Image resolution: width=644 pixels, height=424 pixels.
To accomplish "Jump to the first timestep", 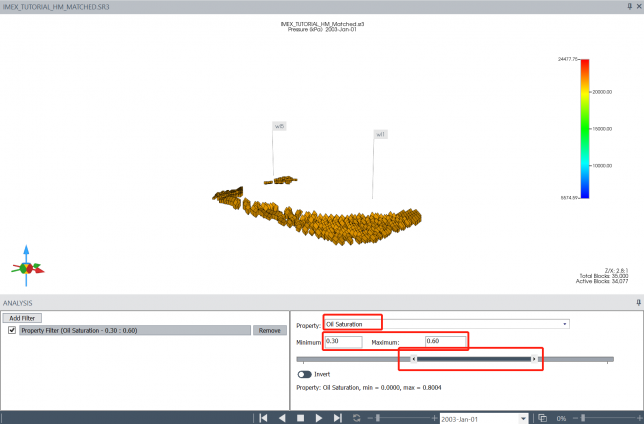I will 265,417.
